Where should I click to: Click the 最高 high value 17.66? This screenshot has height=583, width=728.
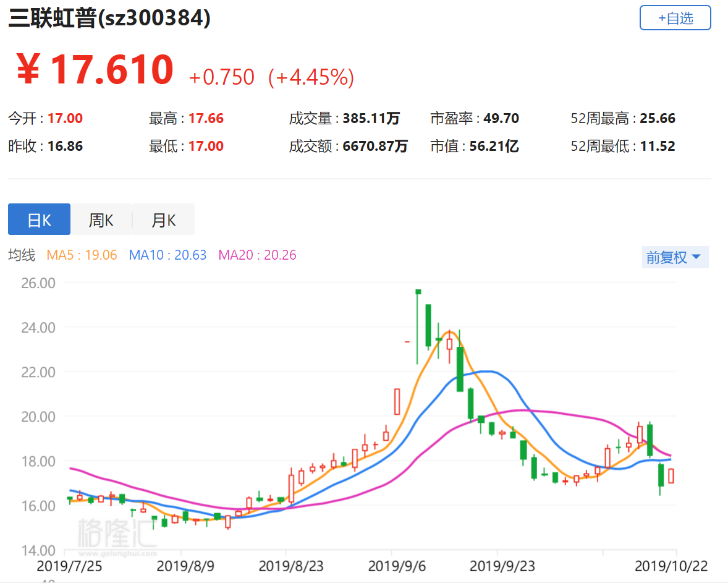coord(206,119)
